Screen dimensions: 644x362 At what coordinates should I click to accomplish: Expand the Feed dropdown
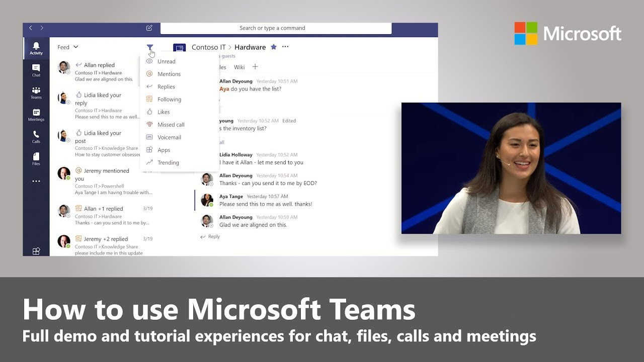68,47
